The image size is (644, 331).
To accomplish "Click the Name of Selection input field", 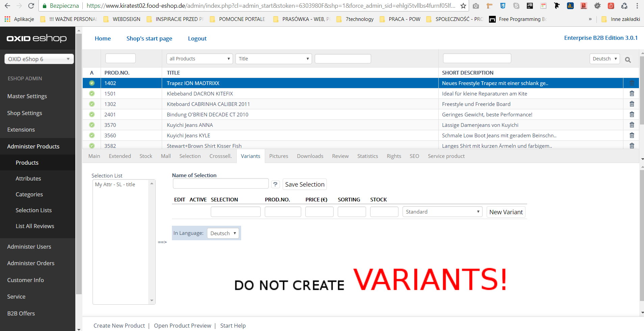I will tap(221, 184).
